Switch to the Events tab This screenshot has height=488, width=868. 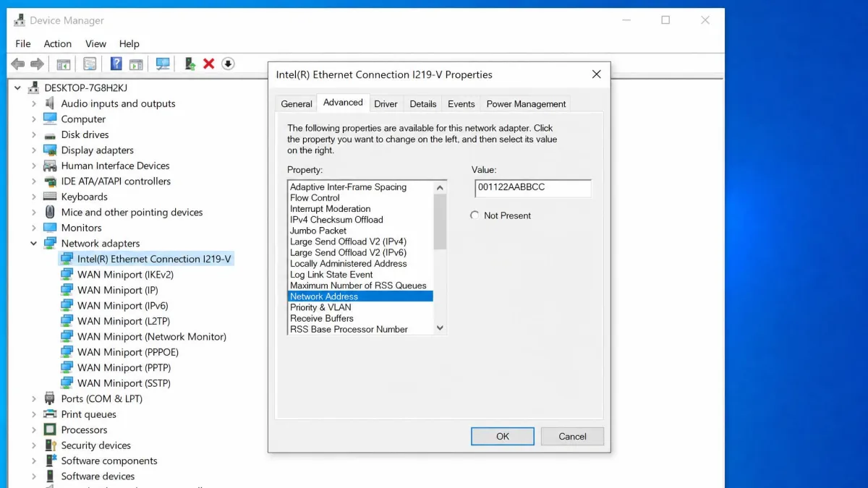click(461, 104)
